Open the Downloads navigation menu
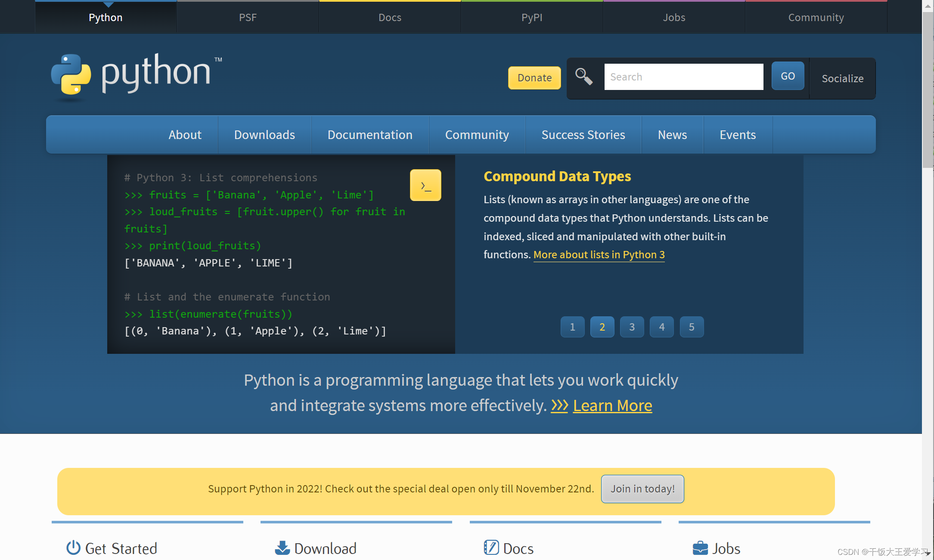The width and height of the screenshot is (934, 560). (264, 135)
